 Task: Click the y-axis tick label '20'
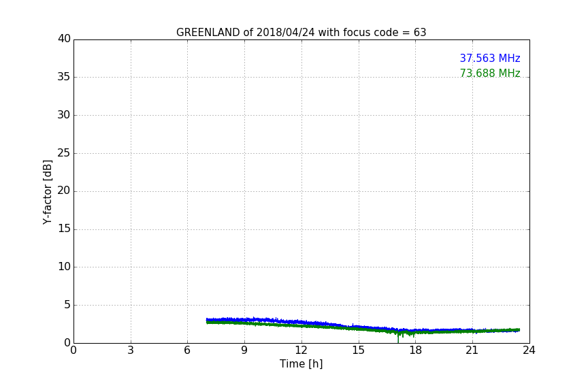64,191
